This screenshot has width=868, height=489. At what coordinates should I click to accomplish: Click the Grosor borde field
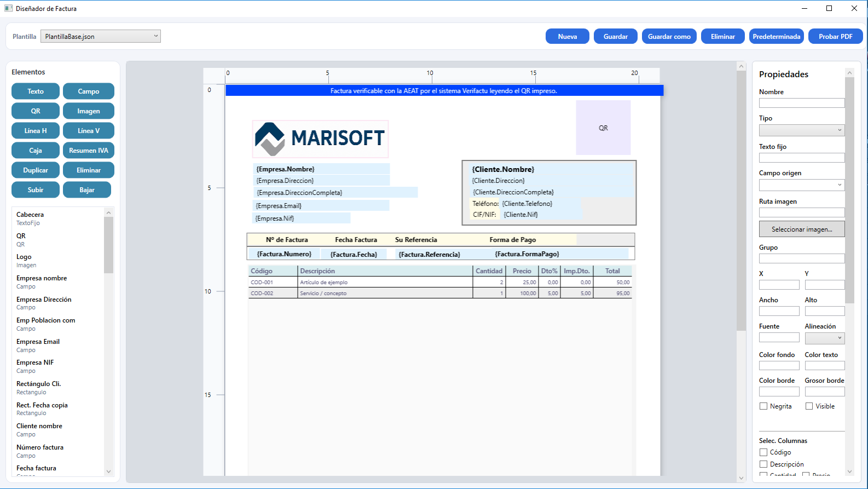click(825, 392)
